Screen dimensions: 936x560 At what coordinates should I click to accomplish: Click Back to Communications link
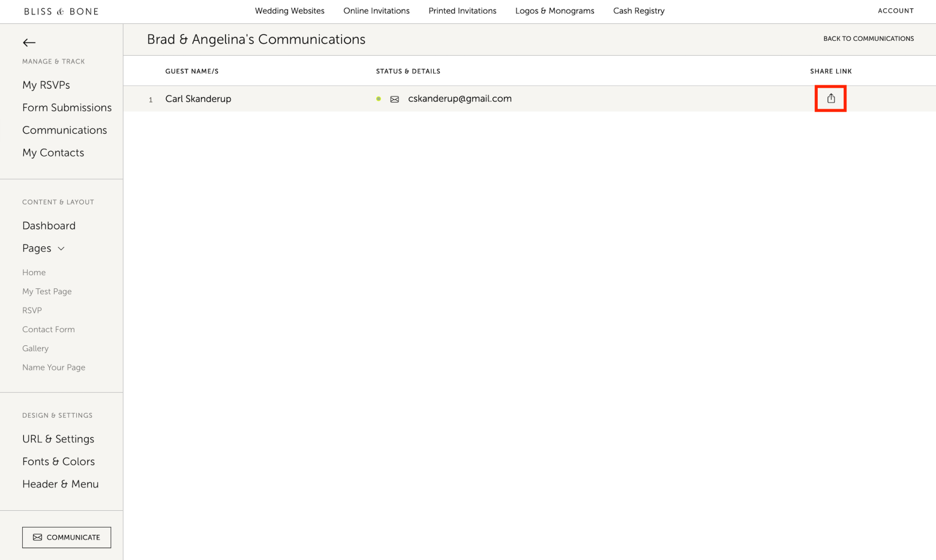868,38
